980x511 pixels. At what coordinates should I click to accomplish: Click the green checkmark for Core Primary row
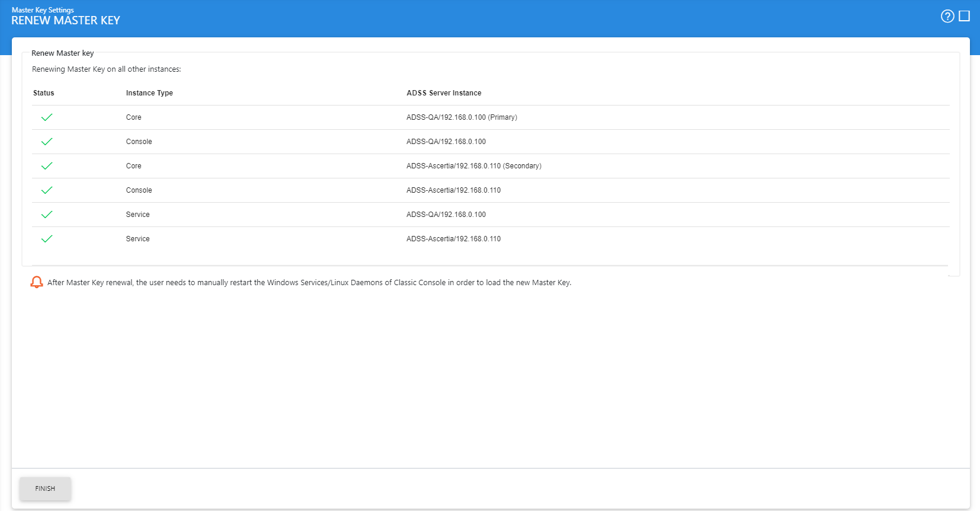point(47,117)
